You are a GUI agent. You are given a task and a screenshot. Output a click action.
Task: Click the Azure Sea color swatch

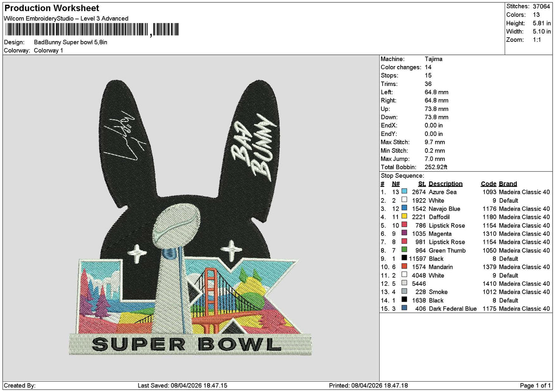pos(404,191)
